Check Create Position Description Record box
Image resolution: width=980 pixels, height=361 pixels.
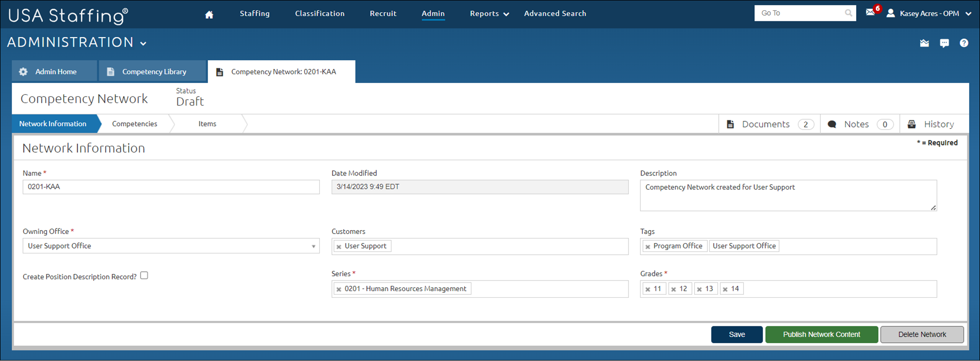(144, 276)
